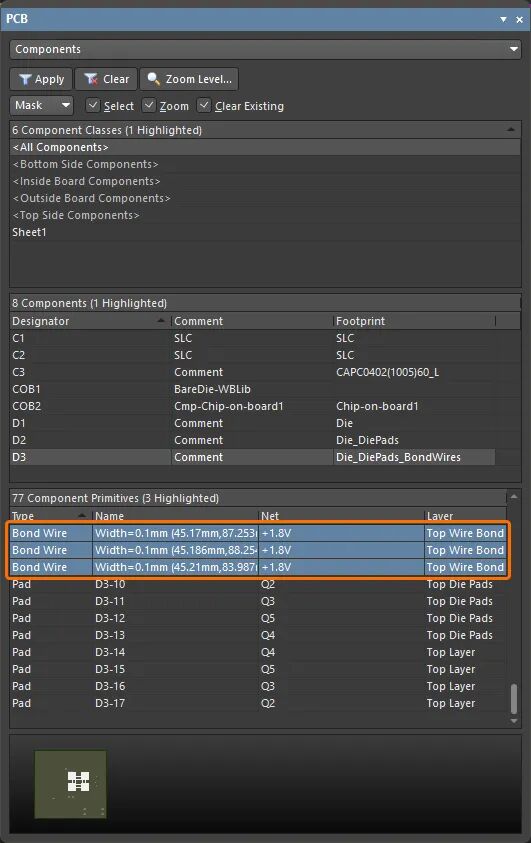531x843 pixels.
Task: Click the board preview thumbnail
Action: pos(70,784)
